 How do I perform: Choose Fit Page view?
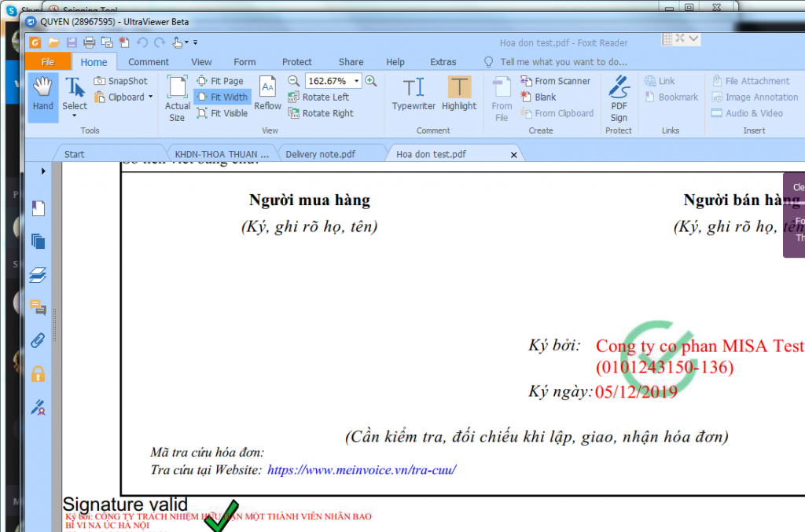[220, 81]
